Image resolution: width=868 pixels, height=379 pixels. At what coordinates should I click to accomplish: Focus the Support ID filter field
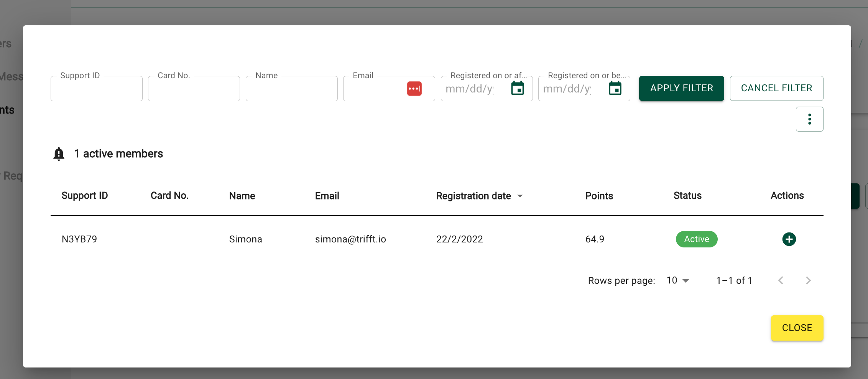(x=97, y=89)
